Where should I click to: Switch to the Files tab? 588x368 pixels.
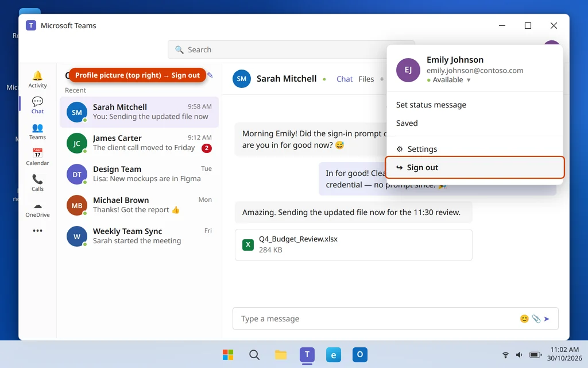pos(366,79)
